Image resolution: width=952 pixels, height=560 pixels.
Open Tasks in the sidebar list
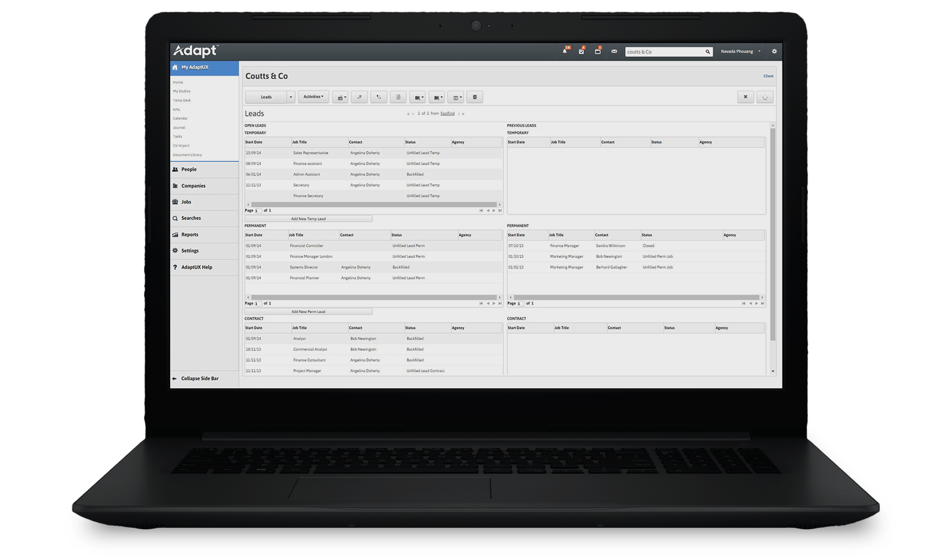click(x=178, y=137)
